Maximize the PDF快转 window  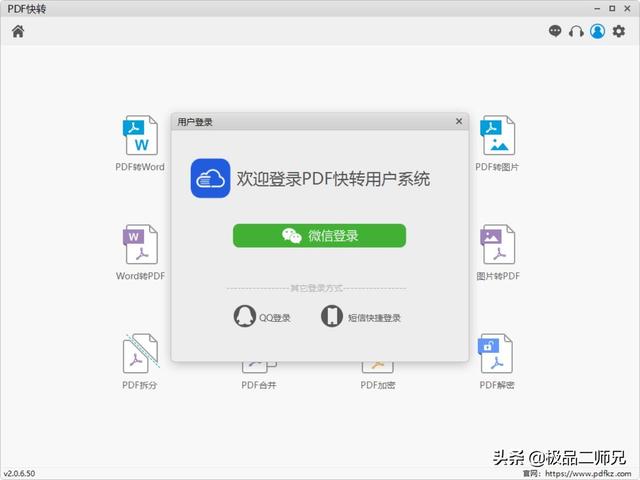tap(612, 9)
